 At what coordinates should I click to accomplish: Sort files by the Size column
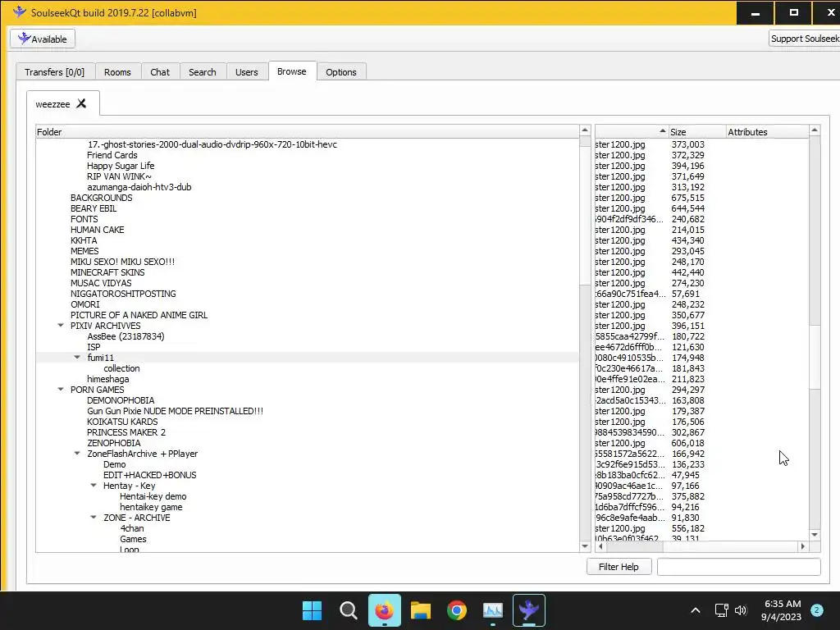point(697,132)
